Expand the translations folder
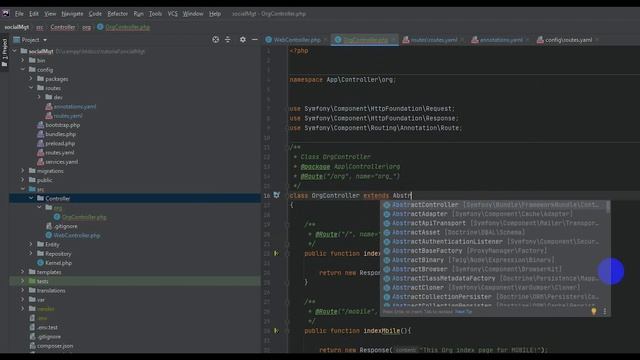640x360 pixels. click(23, 290)
